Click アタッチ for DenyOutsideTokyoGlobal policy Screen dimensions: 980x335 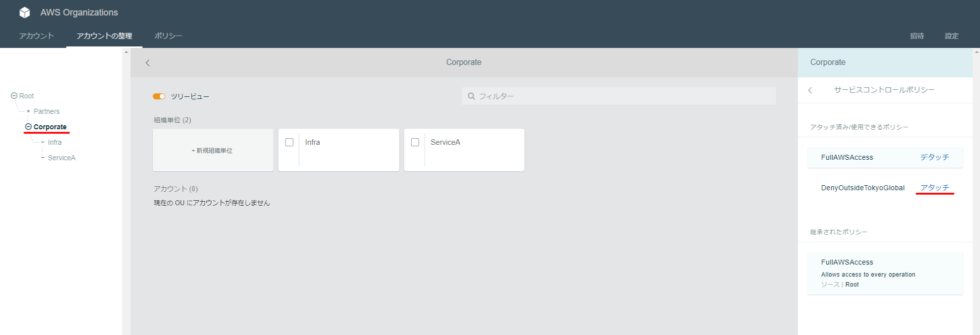pyautogui.click(x=934, y=188)
